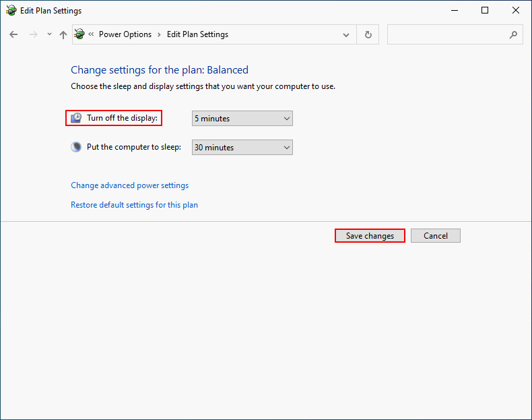Click the Power Options icon in the title bar
Screen dimensions: 532x420
[x=11, y=11]
